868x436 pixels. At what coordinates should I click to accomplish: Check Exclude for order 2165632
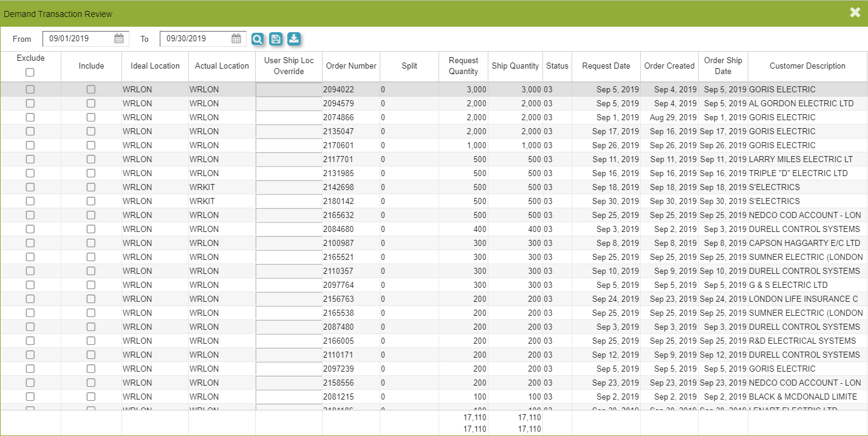(x=30, y=215)
